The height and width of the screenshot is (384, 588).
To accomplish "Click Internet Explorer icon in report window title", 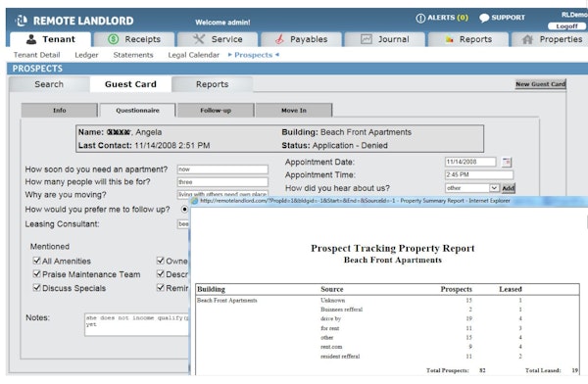I will 195,201.
